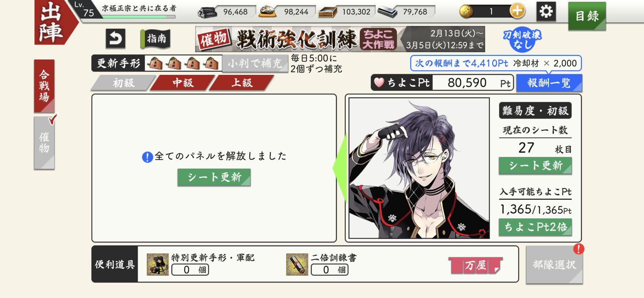Open the settings gear icon
The width and height of the screenshot is (644, 298).
pos(546,12)
